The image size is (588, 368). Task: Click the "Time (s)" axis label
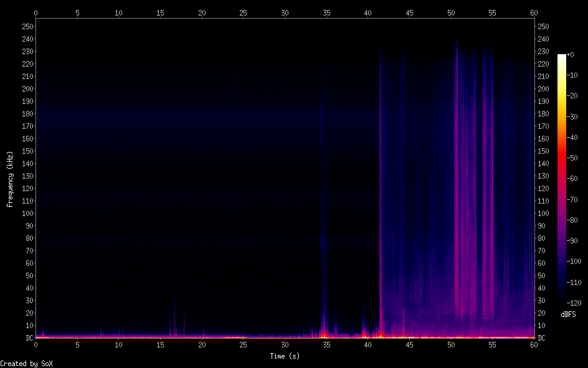tap(285, 356)
